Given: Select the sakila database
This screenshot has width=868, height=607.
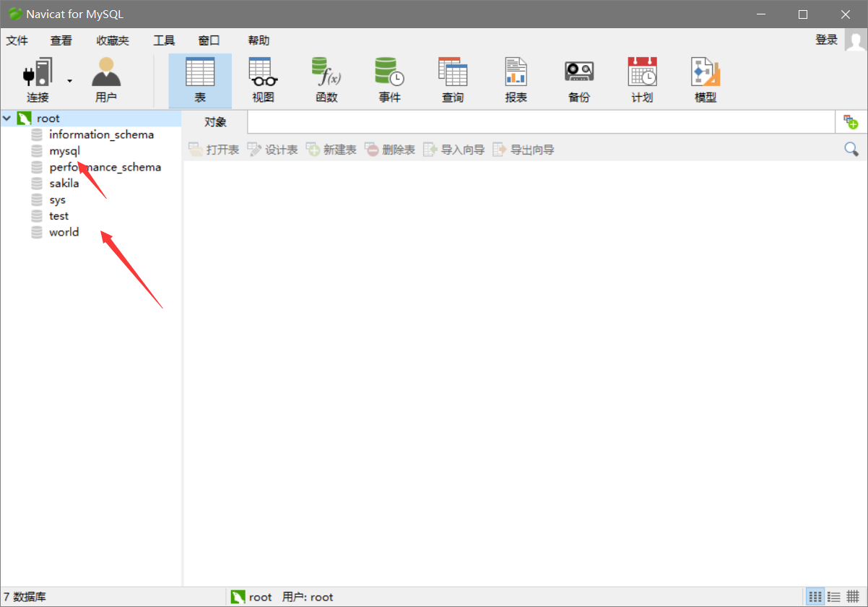Looking at the screenshot, I should (64, 184).
